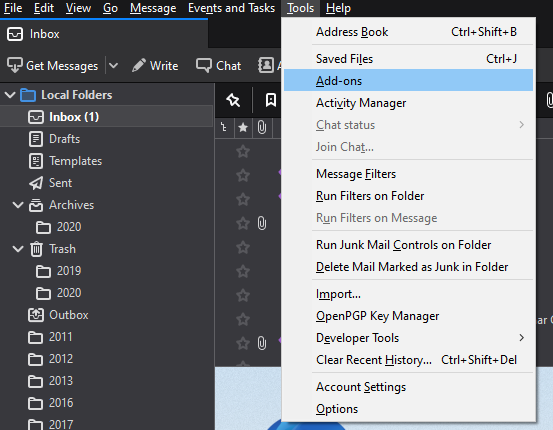
Task: Choose Run Junk Mail Controls on Folder
Action: [x=408, y=244]
